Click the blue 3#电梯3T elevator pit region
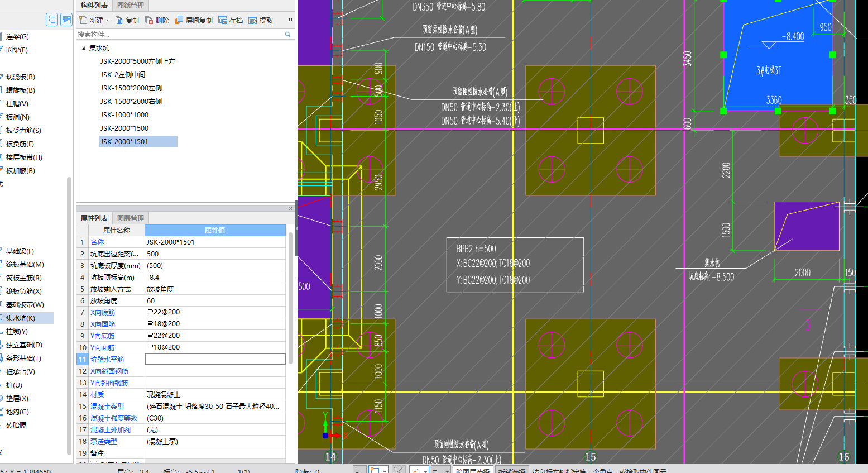This screenshot has width=868, height=473. click(777, 54)
